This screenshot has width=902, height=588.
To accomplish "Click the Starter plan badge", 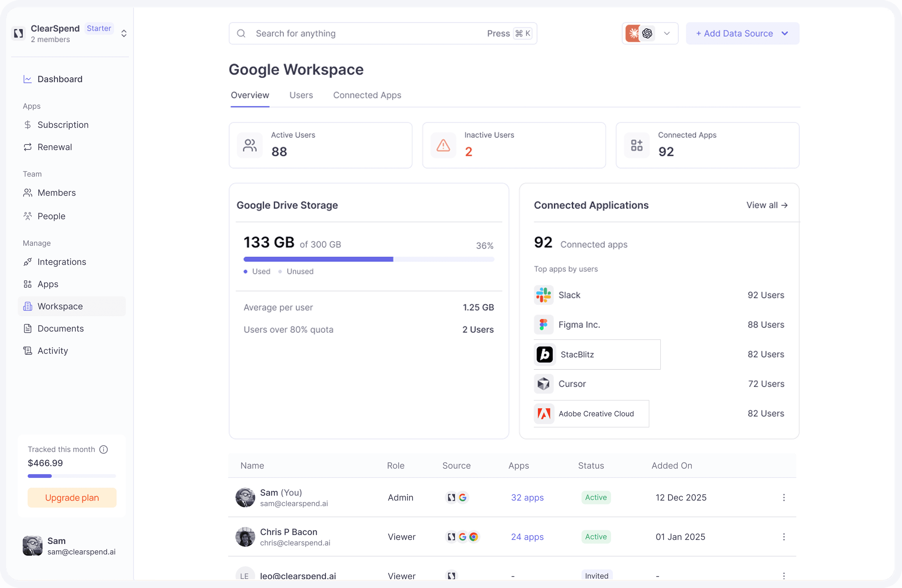I will click(x=99, y=28).
